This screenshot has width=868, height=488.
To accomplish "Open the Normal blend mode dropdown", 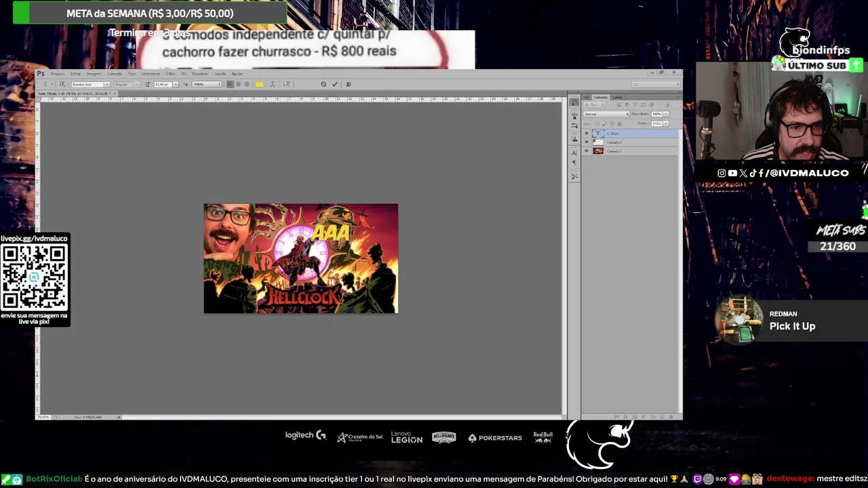I will 606,114.
